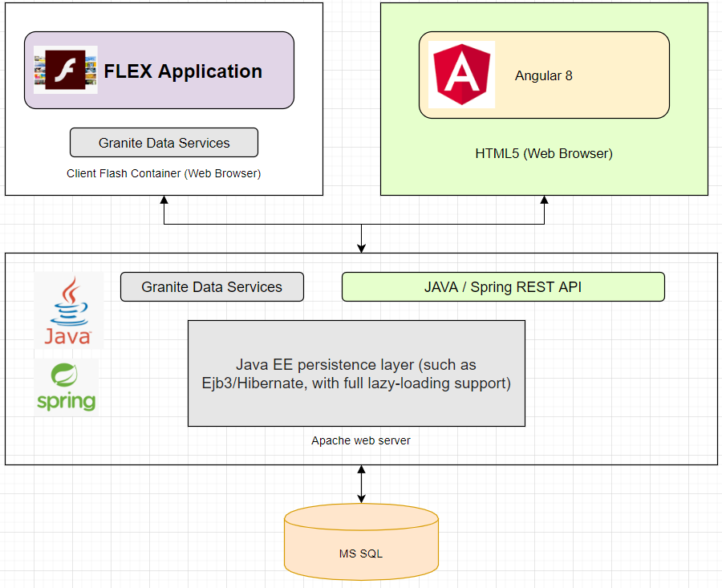
Task: Select the green Spring leaf logo
Action: pos(67,387)
